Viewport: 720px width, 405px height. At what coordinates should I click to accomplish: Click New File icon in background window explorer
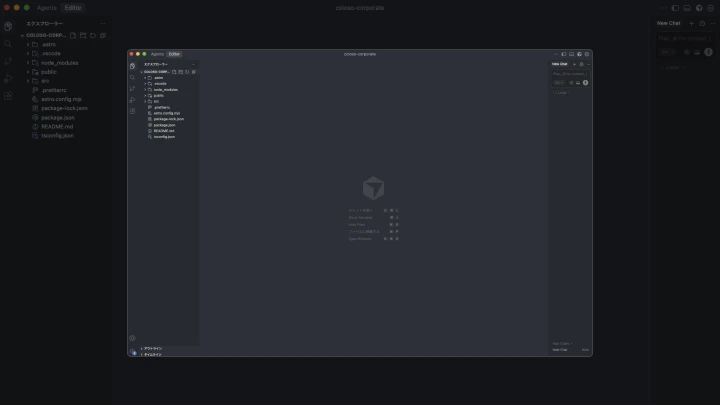[x=73, y=35]
